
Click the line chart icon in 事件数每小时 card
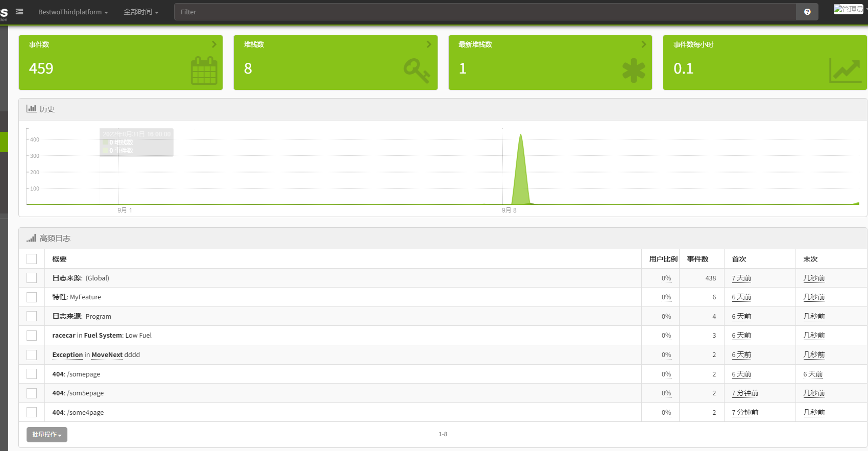pos(845,70)
